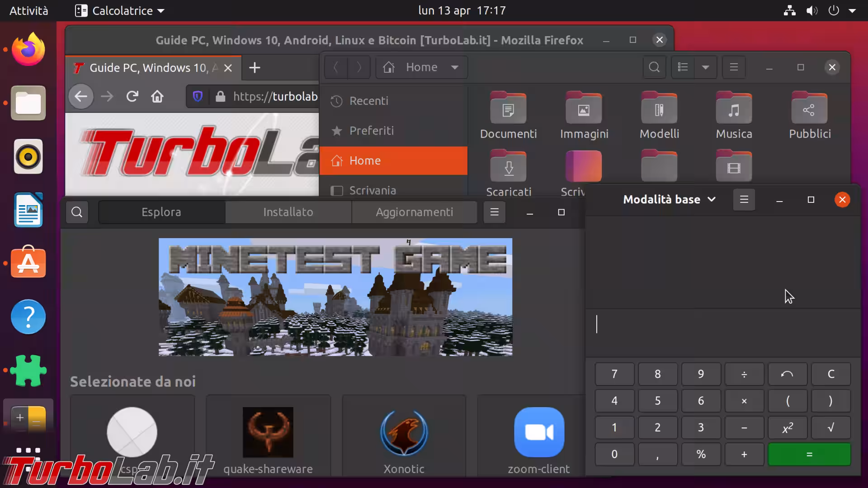Click Firefox reload page icon
This screenshot has height=488, width=868.
[132, 96]
